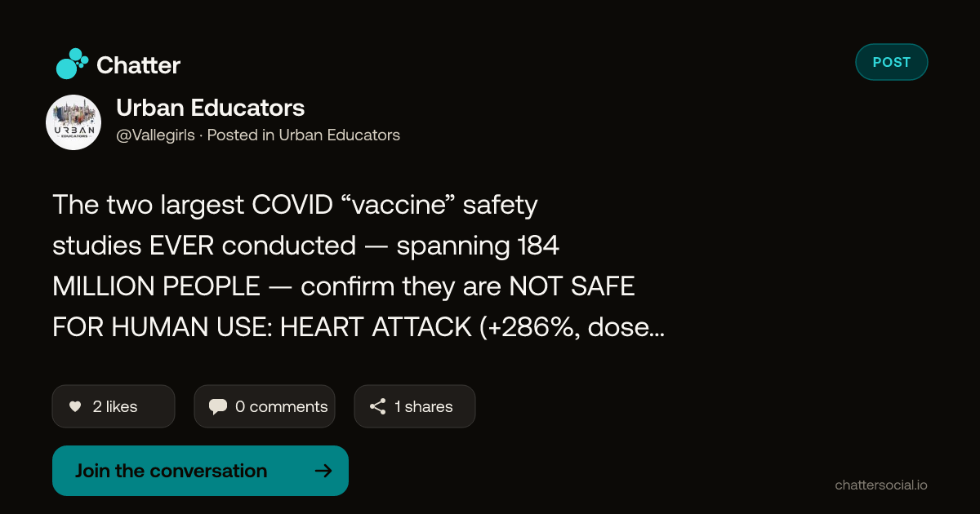Click the Chatter bubbles logo icon
Viewport: 980px width, 514px height.
coord(72,64)
